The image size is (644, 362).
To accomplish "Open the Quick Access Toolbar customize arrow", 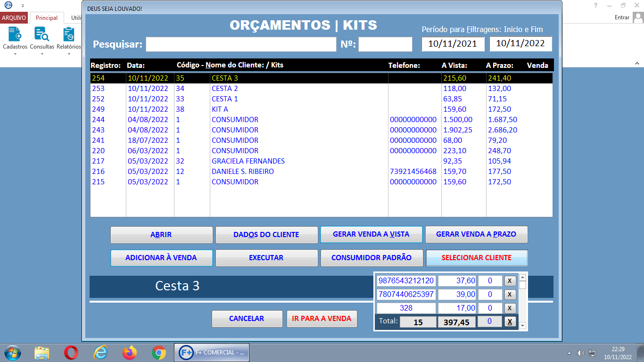I will pos(23,5).
